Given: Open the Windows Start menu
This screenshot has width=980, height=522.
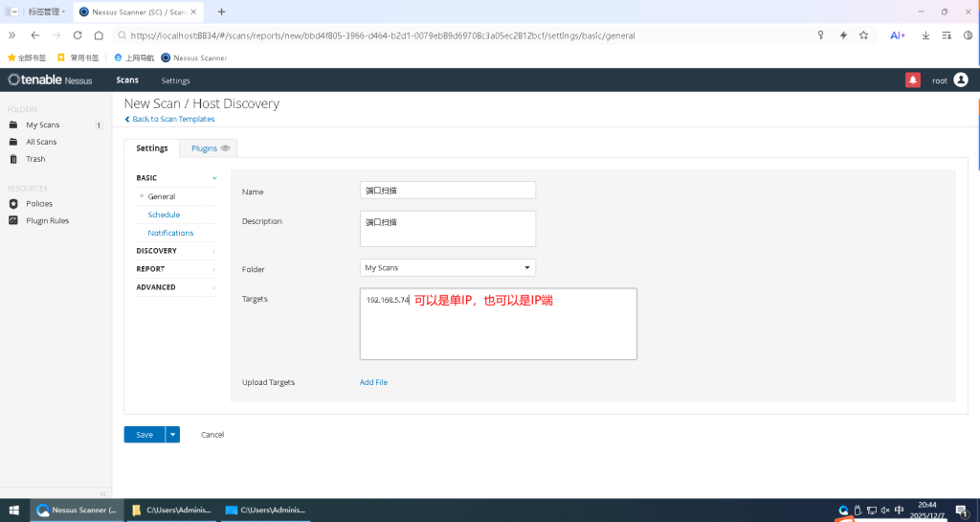Looking at the screenshot, I should (x=14, y=511).
